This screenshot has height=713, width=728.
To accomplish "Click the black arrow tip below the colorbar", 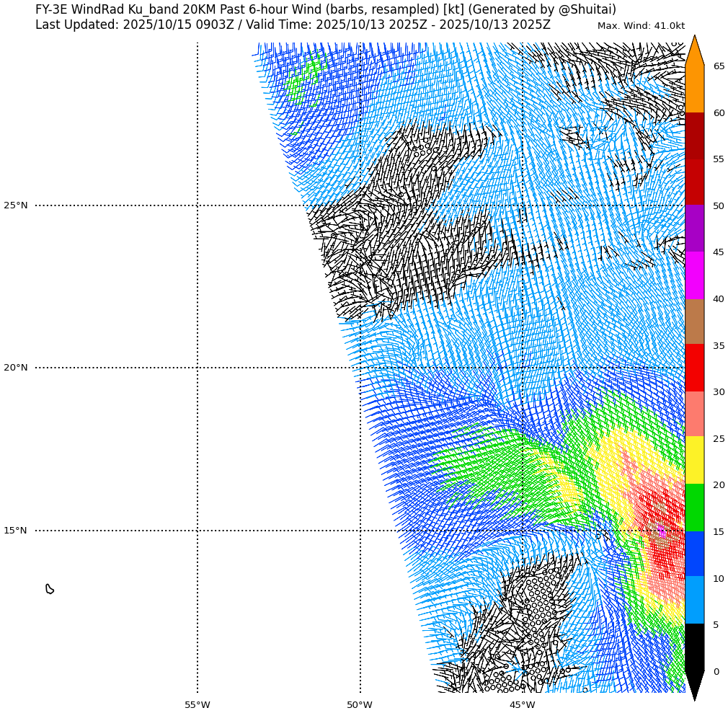I will point(694,684).
